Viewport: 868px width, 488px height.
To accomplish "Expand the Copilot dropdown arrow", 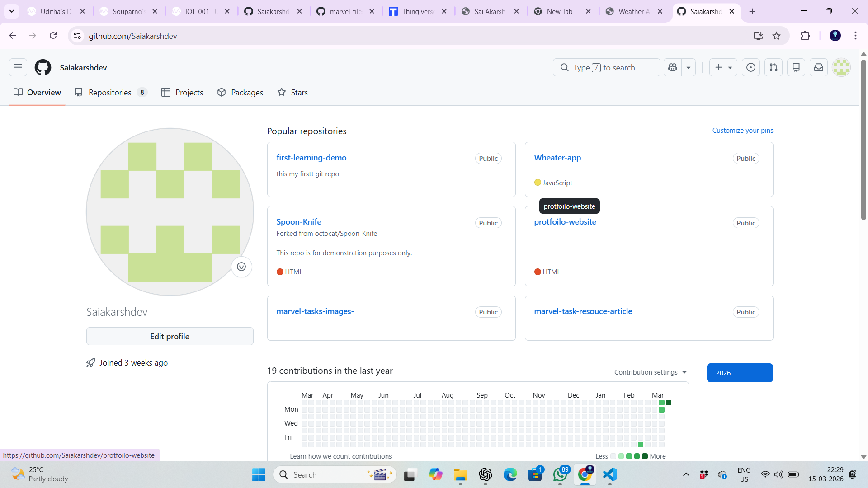I will tap(689, 67).
